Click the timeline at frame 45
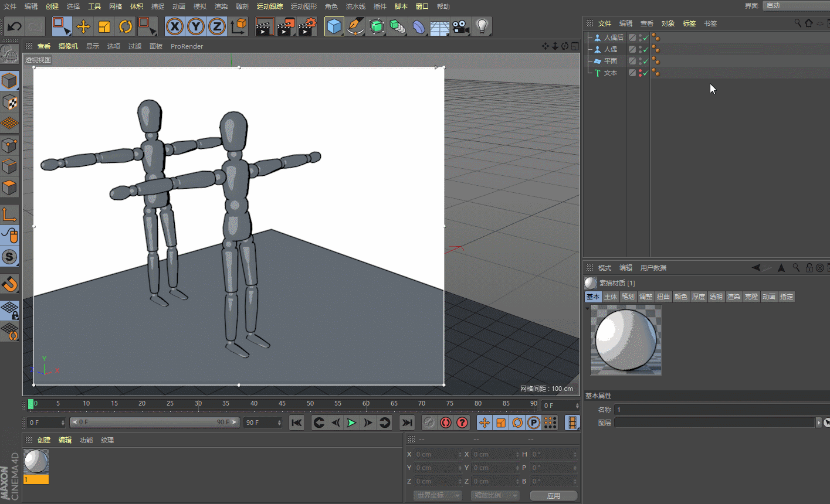 coord(282,404)
